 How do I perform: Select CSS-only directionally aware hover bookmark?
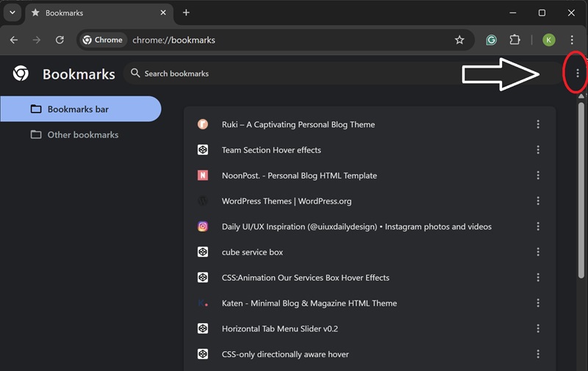[x=370, y=354]
